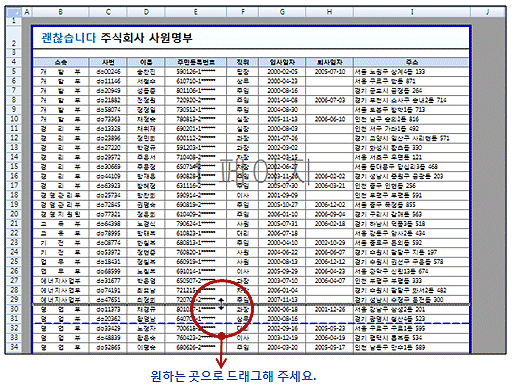Select row 10 header
Image resolution: width=513 pixels, height=388 pixels.
[x=14, y=119]
